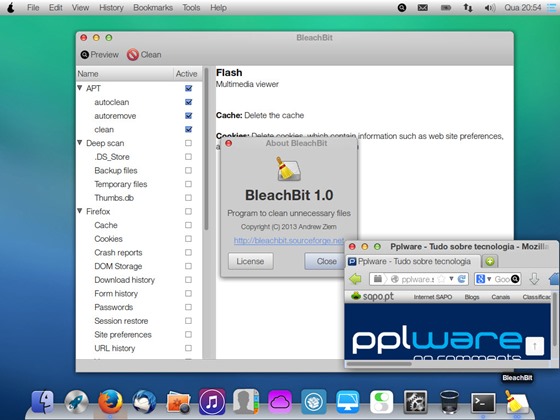Launch the rocket Launchpad dock icon

(x=76, y=402)
